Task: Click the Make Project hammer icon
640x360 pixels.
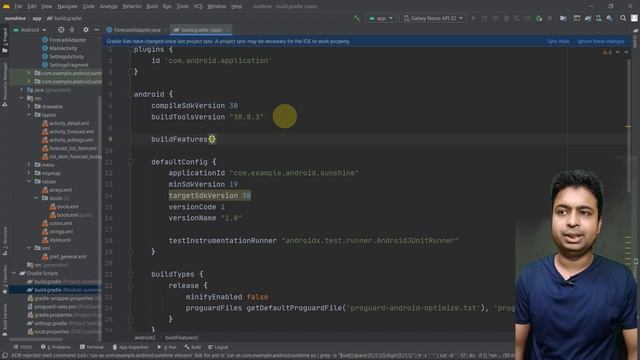Action: click(356, 18)
